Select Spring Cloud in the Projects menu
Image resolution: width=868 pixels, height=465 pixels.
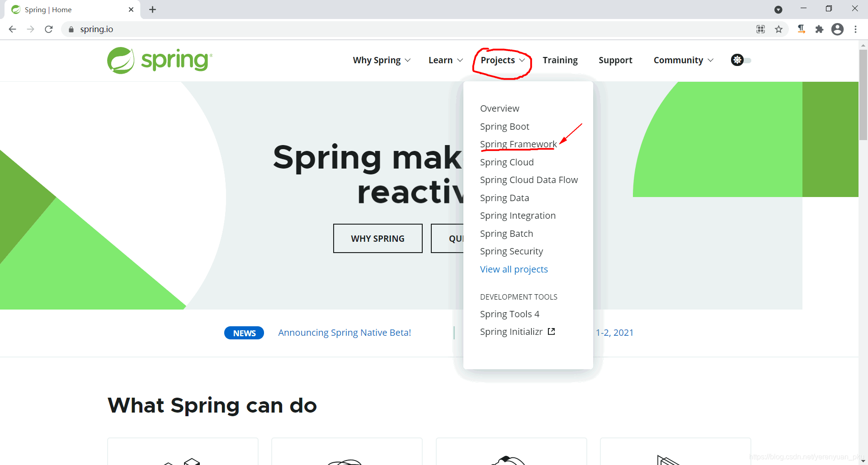click(x=507, y=162)
